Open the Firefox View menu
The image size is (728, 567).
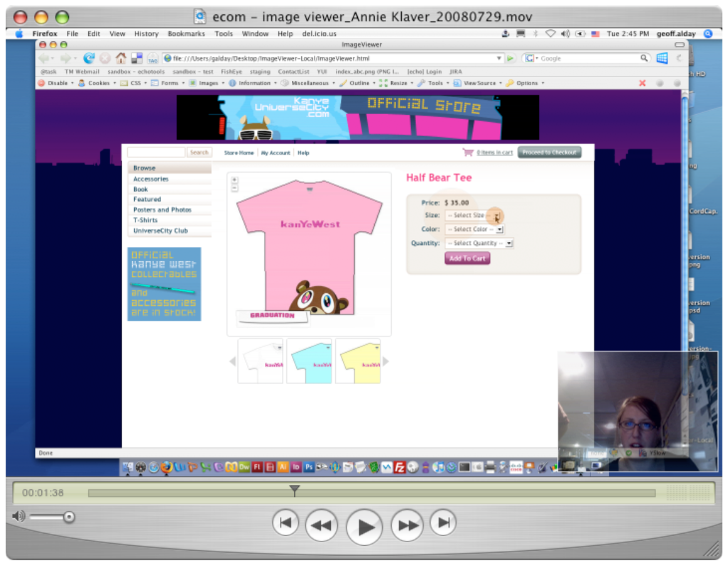(117, 34)
